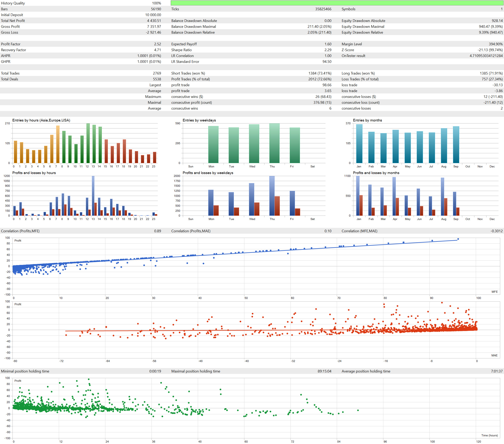
Task: Click the Long Trades (won %) value
Action: 491,73
